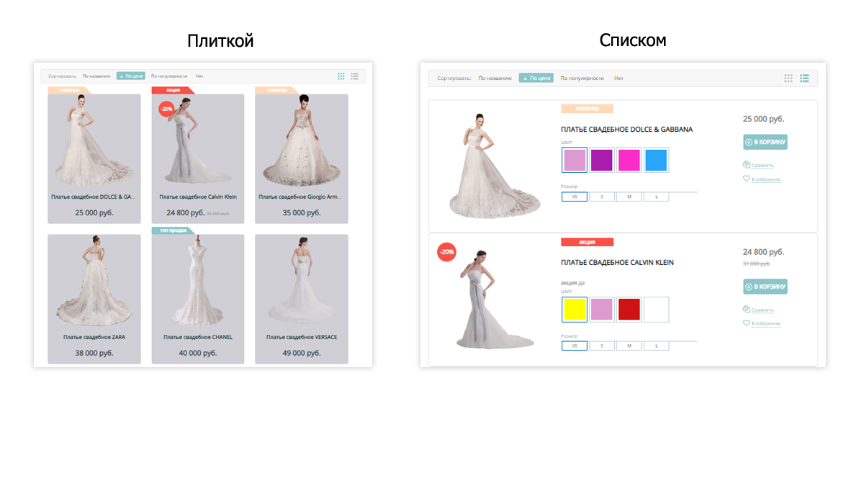Click 'акция' label on Calvin Klein tile
864x504 pixels.
tap(173, 90)
